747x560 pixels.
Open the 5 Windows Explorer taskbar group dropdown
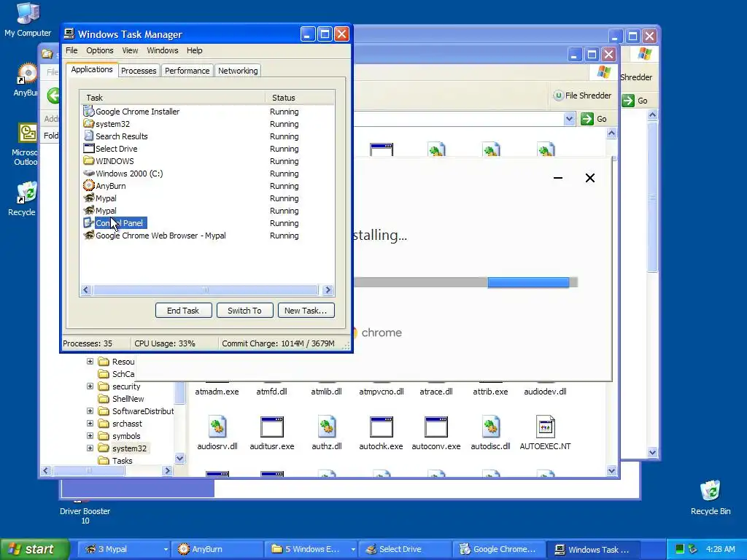[353, 549]
